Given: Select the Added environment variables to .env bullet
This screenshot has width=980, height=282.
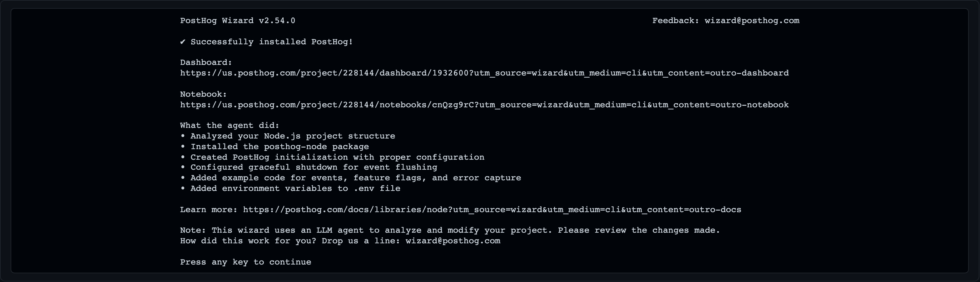Looking at the screenshot, I should coord(290,188).
